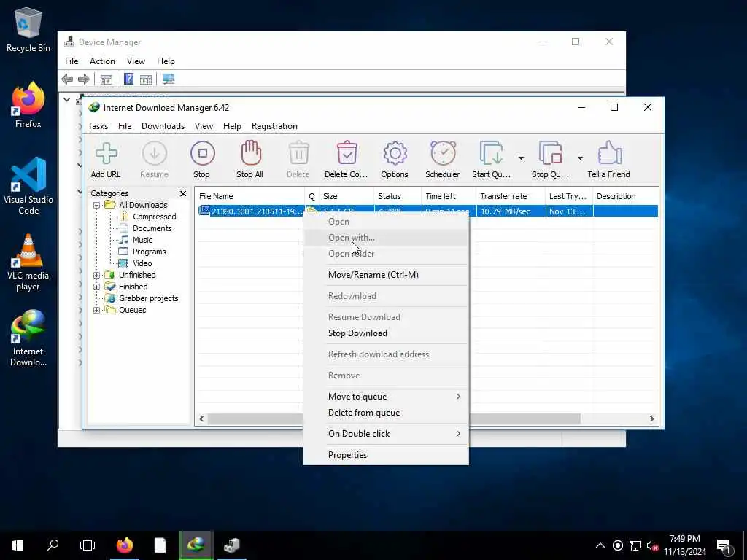
Task: Expand On Double click submenu
Action: click(x=386, y=434)
